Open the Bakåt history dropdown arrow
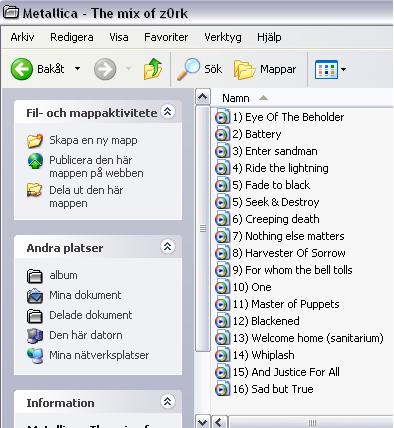 77,69
